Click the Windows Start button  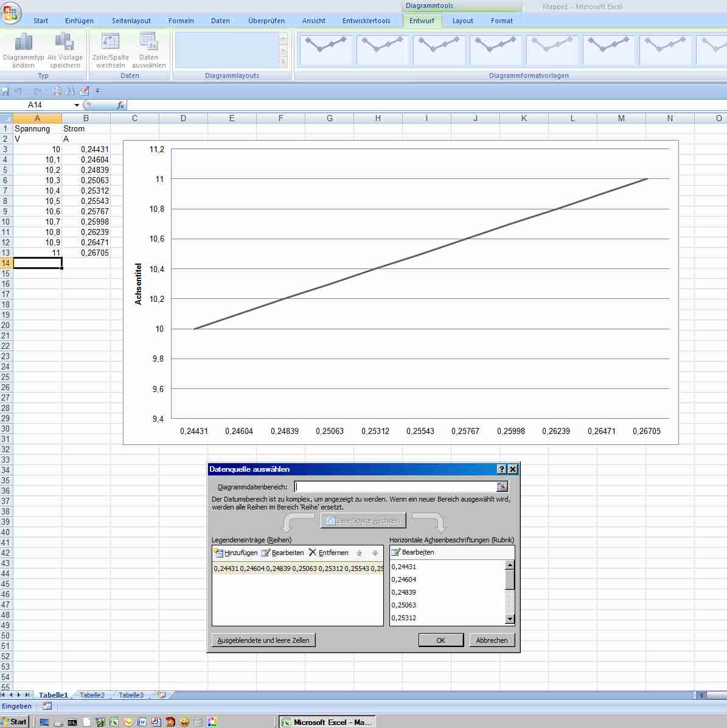coord(15,721)
